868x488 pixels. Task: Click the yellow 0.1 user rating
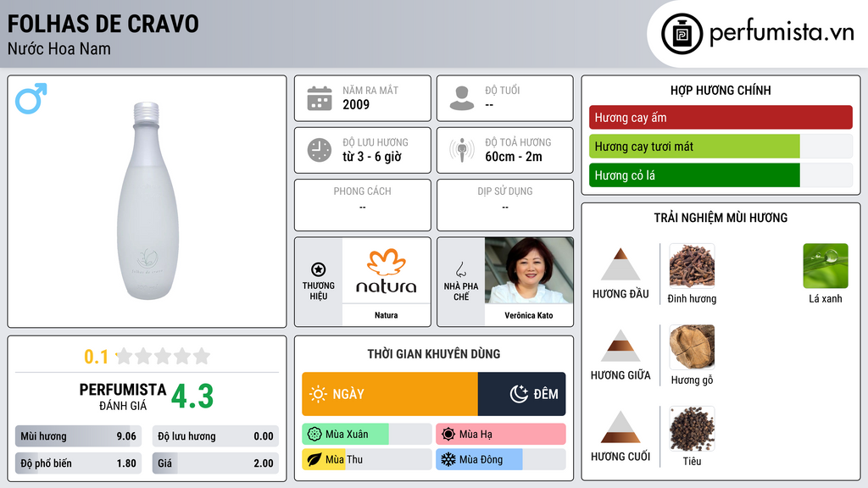tap(97, 357)
